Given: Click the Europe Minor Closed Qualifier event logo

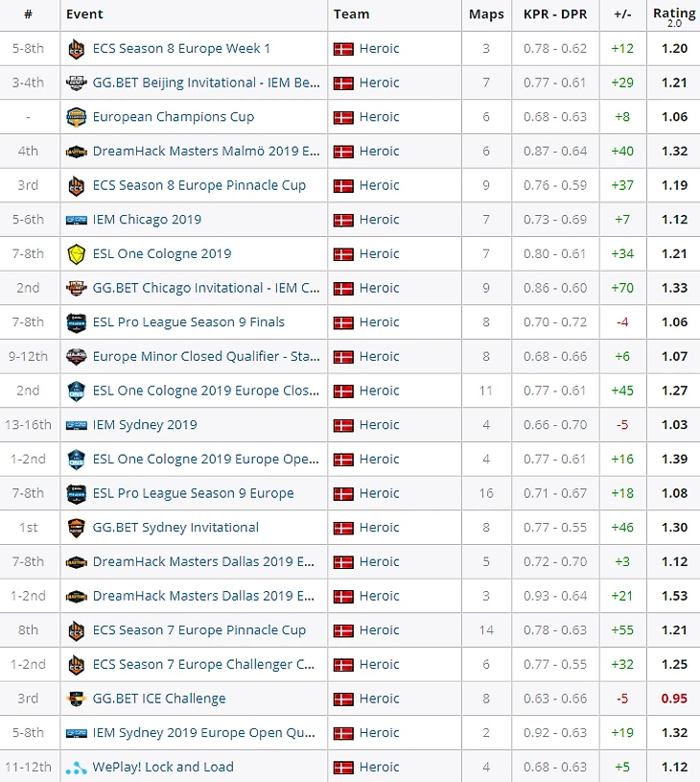Looking at the screenshot, I should pyautogui.click(x=77, y=357).
